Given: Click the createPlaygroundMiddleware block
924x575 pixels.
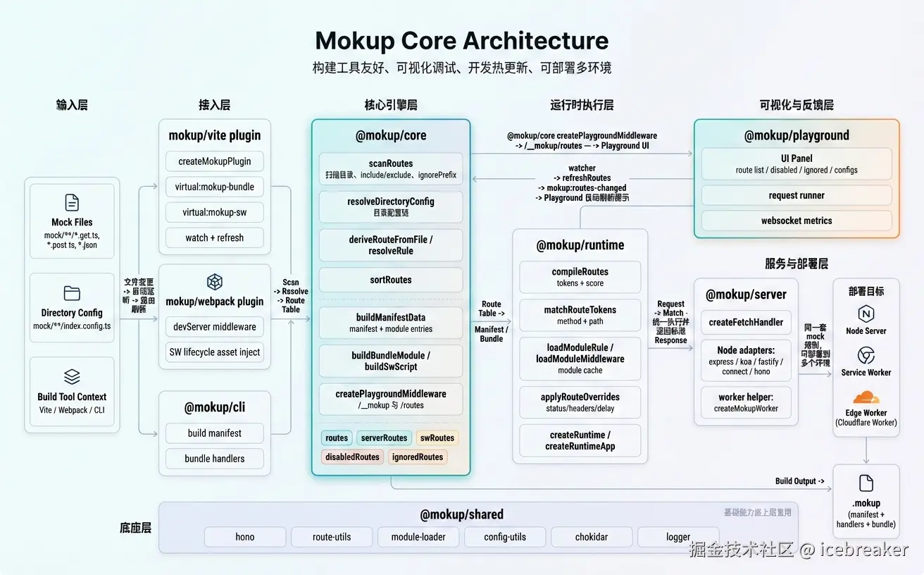Looking at the screenshot, I should 391,399.
